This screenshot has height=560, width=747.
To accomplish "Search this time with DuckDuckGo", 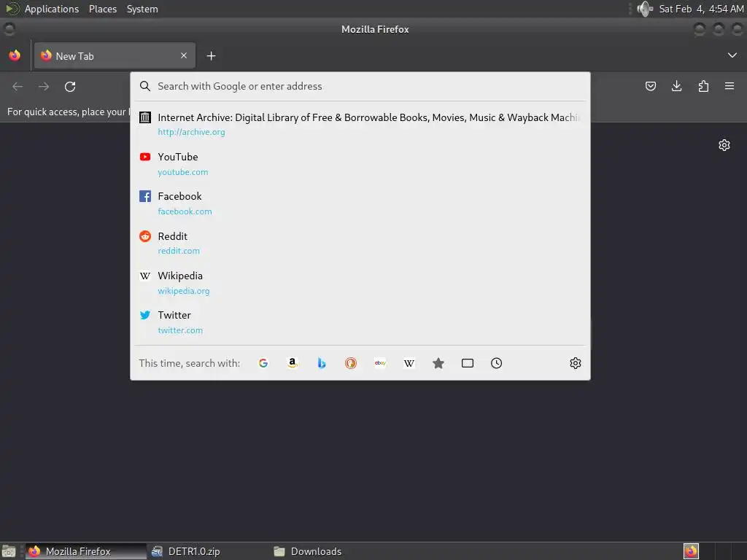I will point(351,363).
